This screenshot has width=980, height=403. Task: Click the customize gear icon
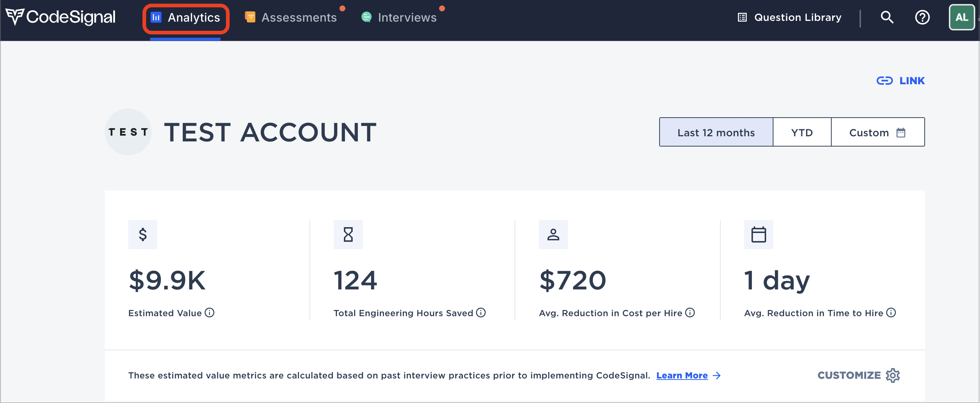(x=892, y=375)
